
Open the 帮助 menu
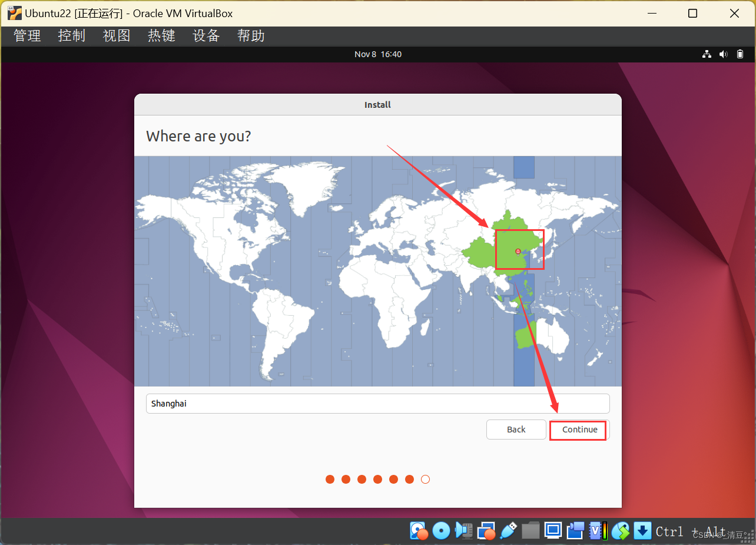(251, 36)
